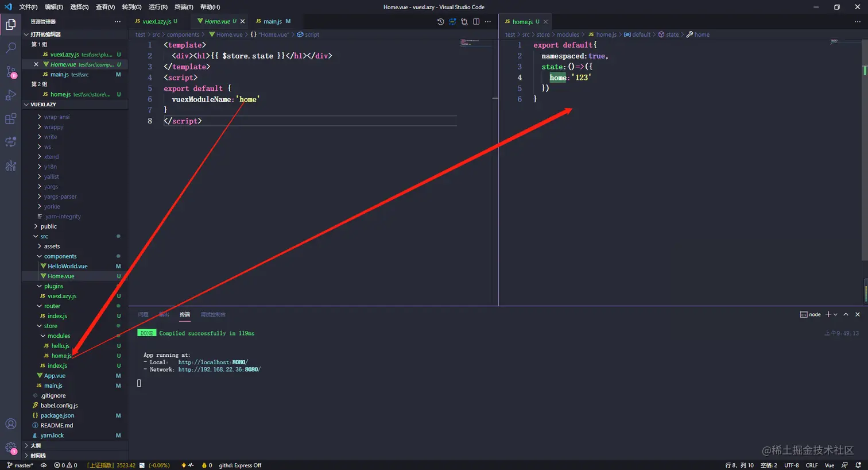The image size is (868, 470).
Task: Synchronize changes via cloud icon in status bar
Action: [44, 465]
